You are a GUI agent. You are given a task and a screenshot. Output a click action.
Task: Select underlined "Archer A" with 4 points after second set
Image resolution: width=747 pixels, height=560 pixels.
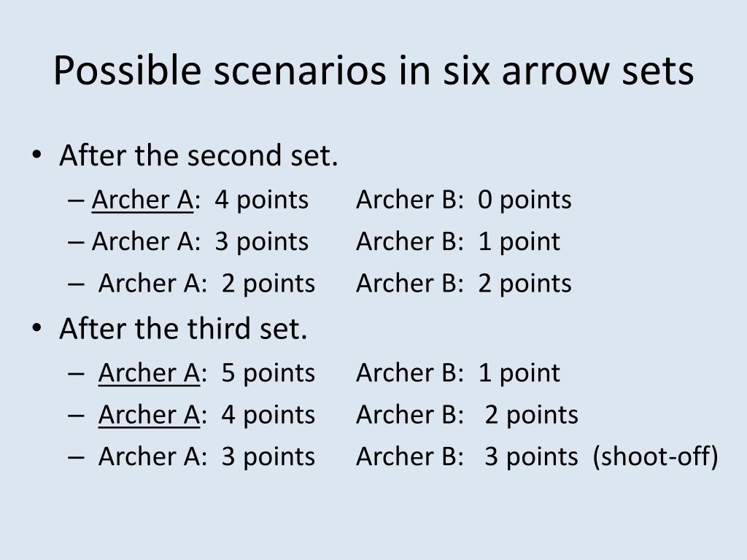click(x=142, y=200)
